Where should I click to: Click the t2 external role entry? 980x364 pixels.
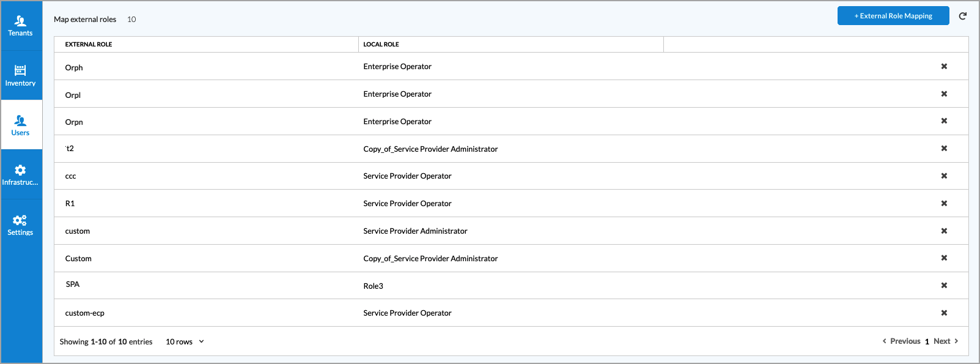pyautogui.click(x=69, y=149)
